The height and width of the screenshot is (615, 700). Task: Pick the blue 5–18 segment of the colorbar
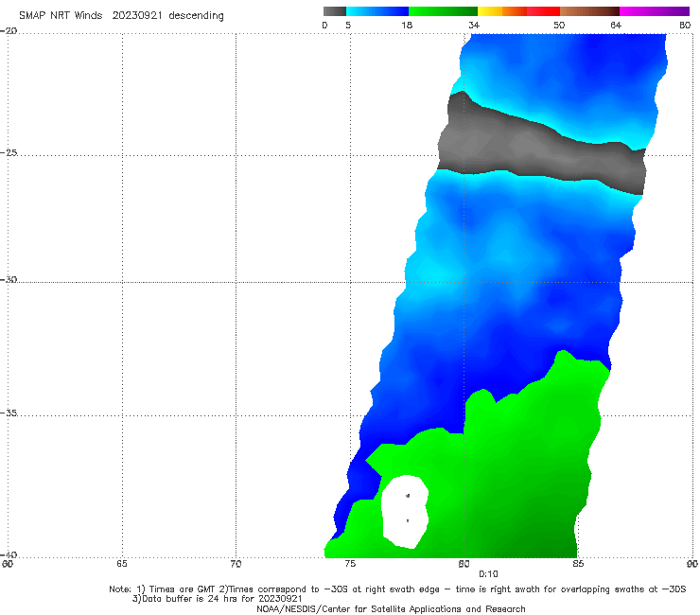[377, 11]
